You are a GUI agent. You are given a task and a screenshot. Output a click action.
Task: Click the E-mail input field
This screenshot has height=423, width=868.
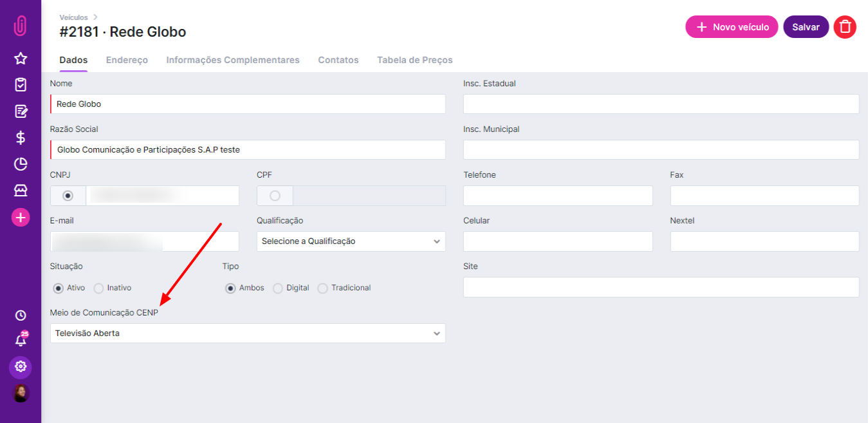[145, 241]
